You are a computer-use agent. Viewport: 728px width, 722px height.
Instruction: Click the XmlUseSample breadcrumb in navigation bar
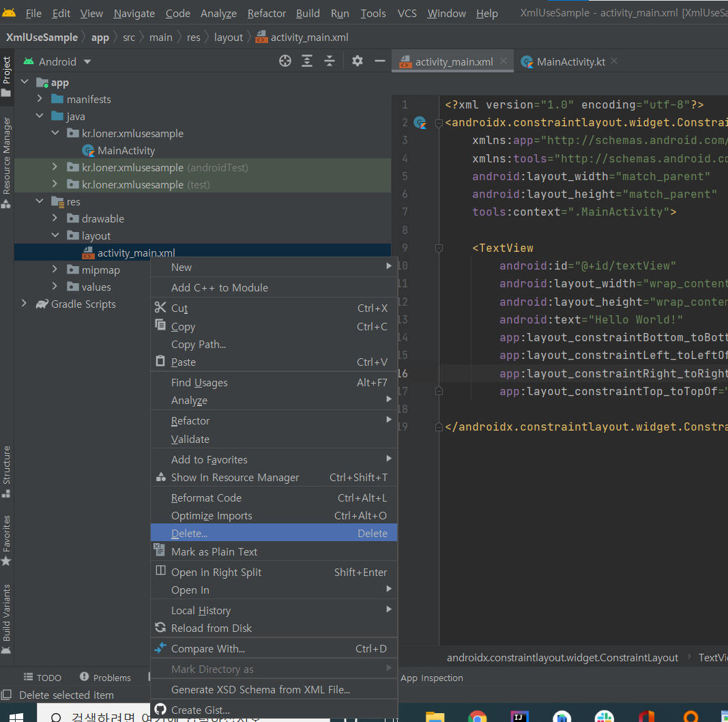pos(42,37)
